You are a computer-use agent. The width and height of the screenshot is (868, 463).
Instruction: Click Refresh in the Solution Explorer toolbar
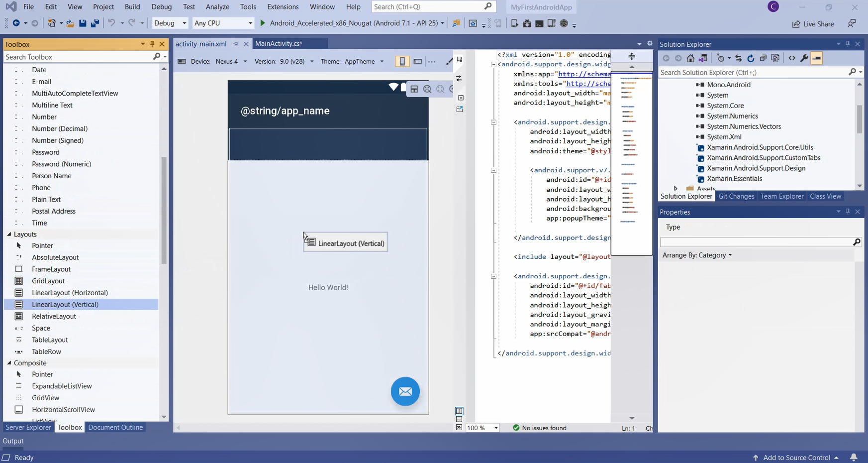[x=751, y=58]
